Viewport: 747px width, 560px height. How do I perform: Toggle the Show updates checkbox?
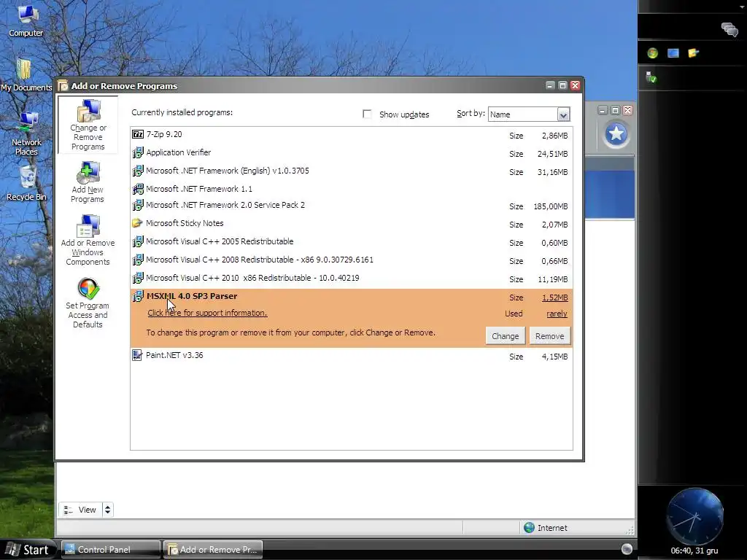(x=367, y=114)
